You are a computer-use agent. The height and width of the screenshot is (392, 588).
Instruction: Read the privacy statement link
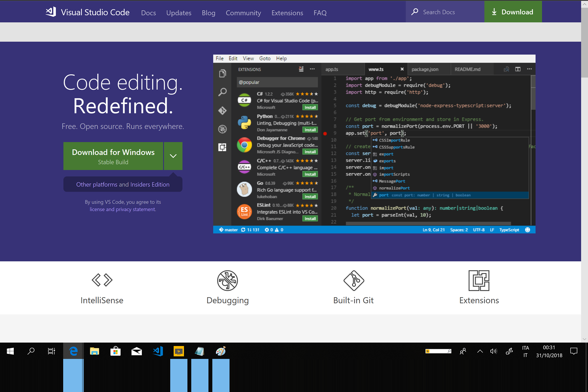136,209
